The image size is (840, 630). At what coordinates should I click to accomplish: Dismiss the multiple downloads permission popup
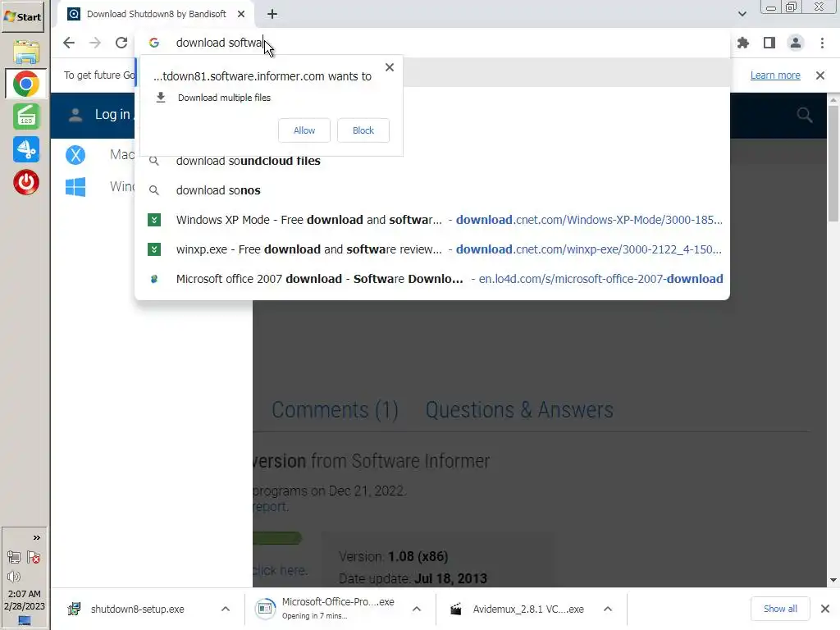click(x=390, y=67)
